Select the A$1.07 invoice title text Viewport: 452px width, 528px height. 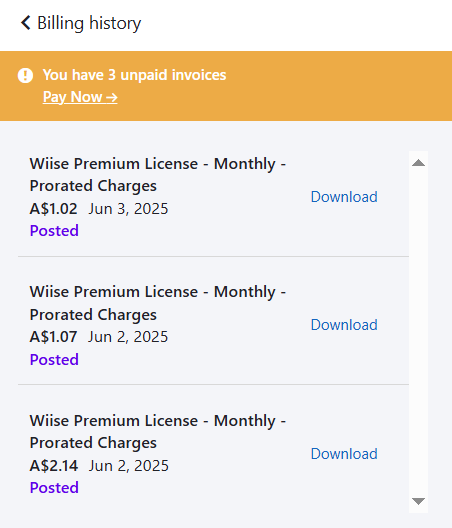[158, 303]
